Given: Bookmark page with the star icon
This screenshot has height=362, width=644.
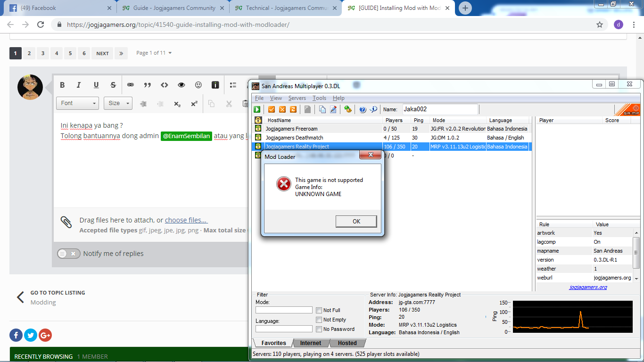Looking at the screenshot, I should (x=600, y=25).
